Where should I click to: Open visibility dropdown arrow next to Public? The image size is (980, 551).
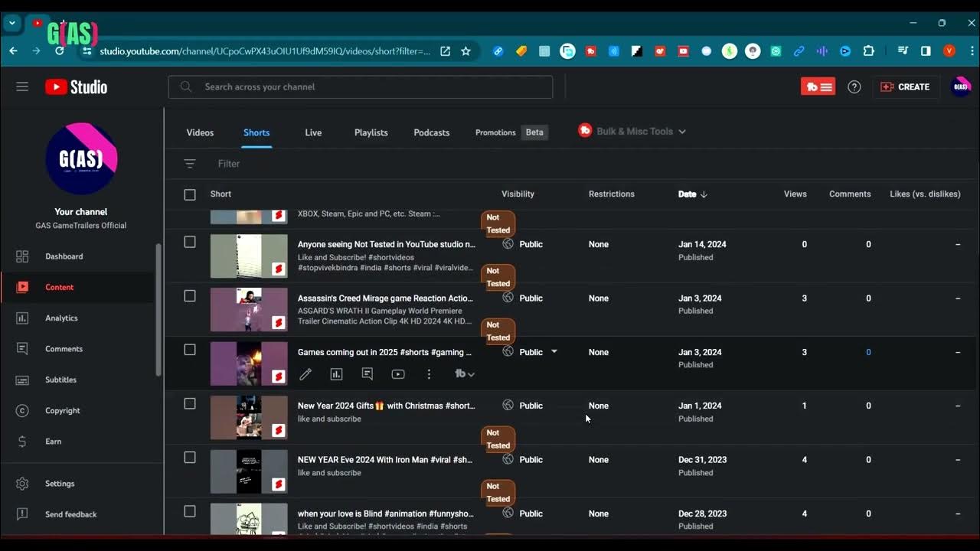click(554, 352)
